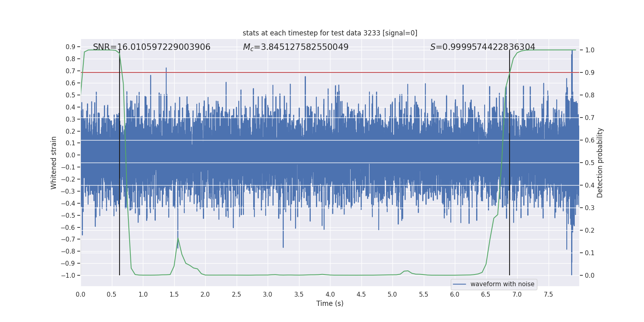
Task: Click the left y-axis tick label −1.0
Action: tap(68, 275)
